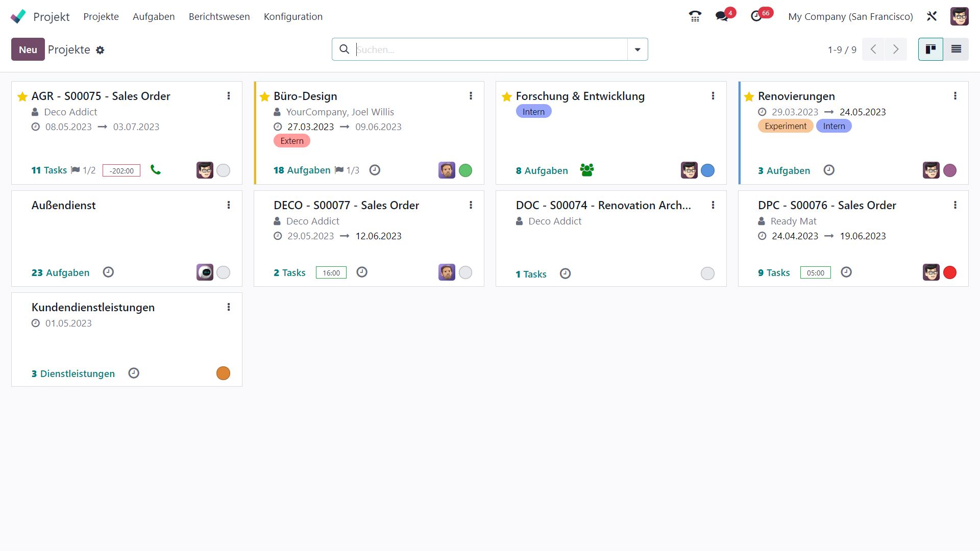Viewport: 980px width, 551px height.
Task: Open Projekte settings gear icon
Action: (x=100, y=50)
